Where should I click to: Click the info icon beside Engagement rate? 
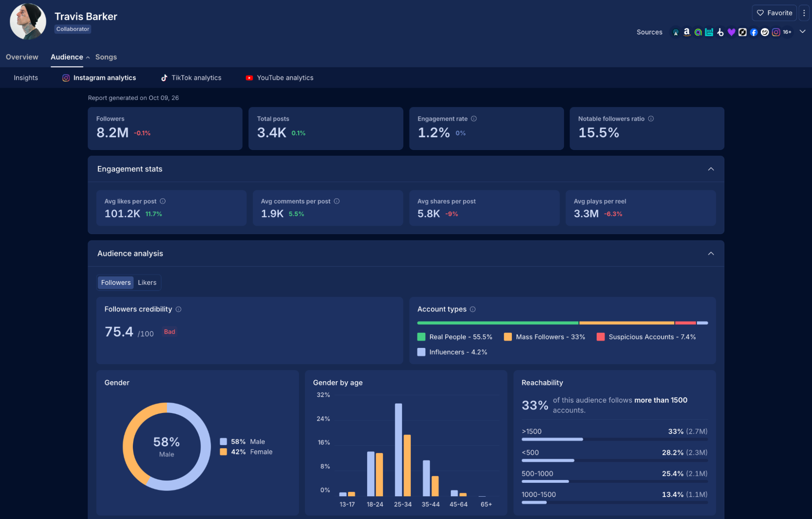click(474, 119)
